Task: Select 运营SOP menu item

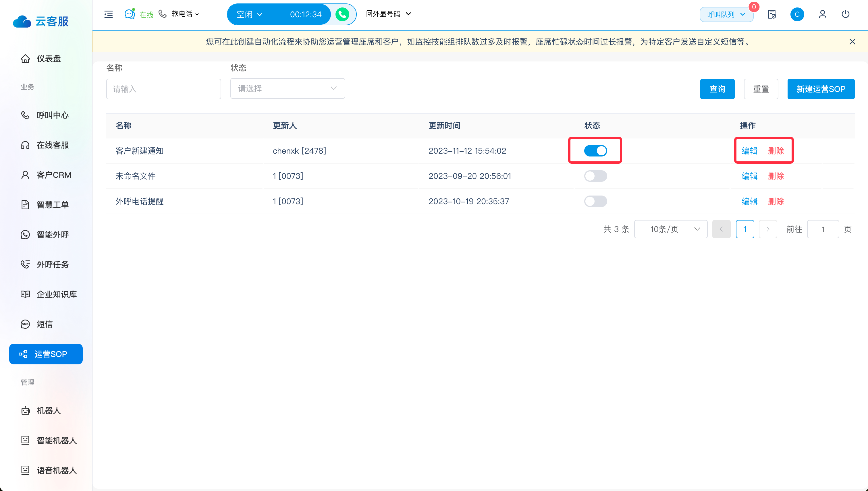Action: tap(46, 354)
